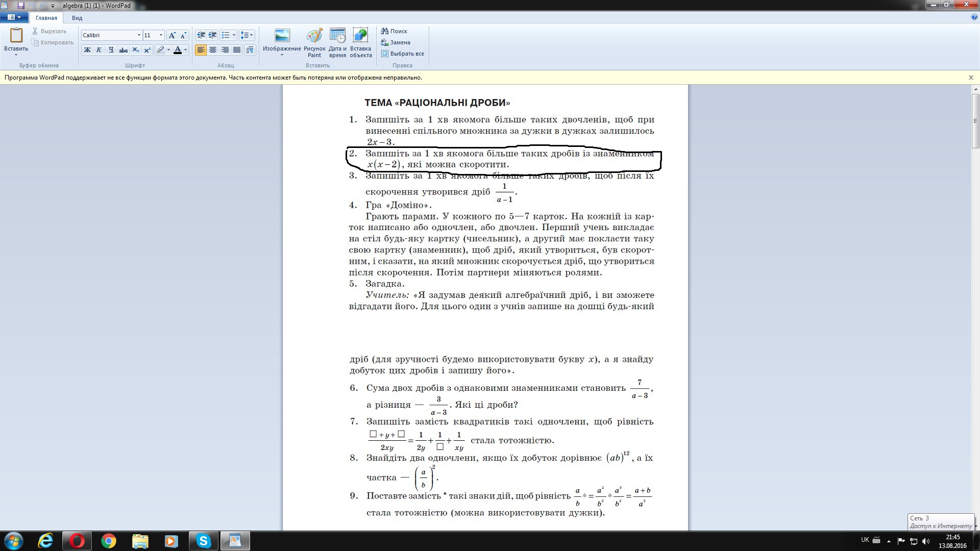The image size is (980, 551).
Task: Decrease paragraph indent
Action: tap(201, 35)
